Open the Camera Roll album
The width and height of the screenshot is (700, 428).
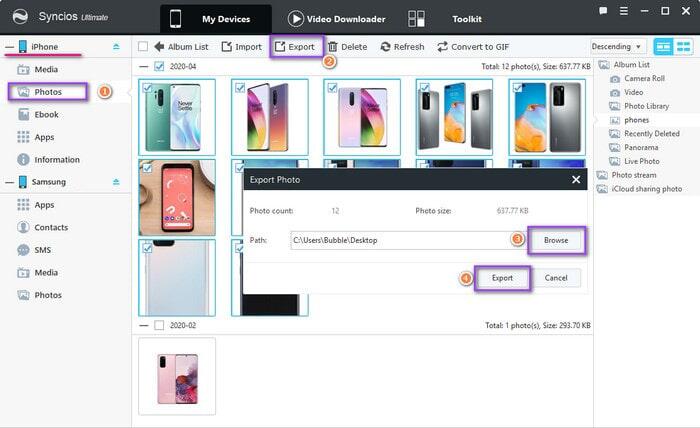(638, 79)
